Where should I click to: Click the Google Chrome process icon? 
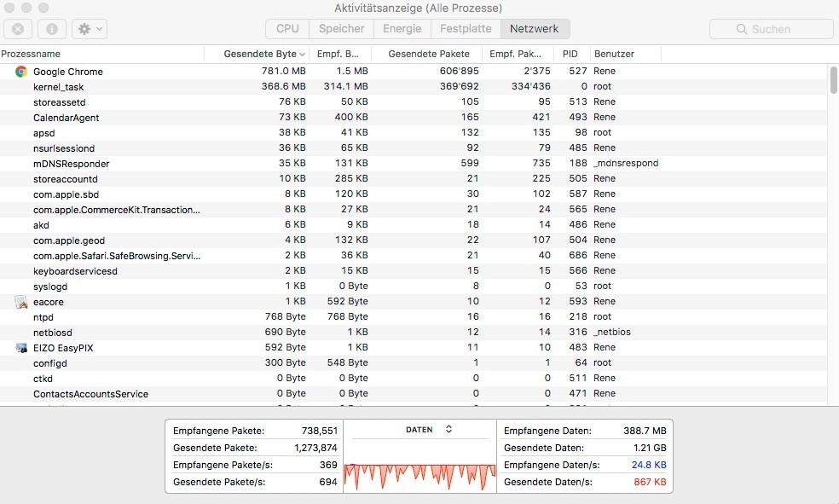(x=21, y=72)
